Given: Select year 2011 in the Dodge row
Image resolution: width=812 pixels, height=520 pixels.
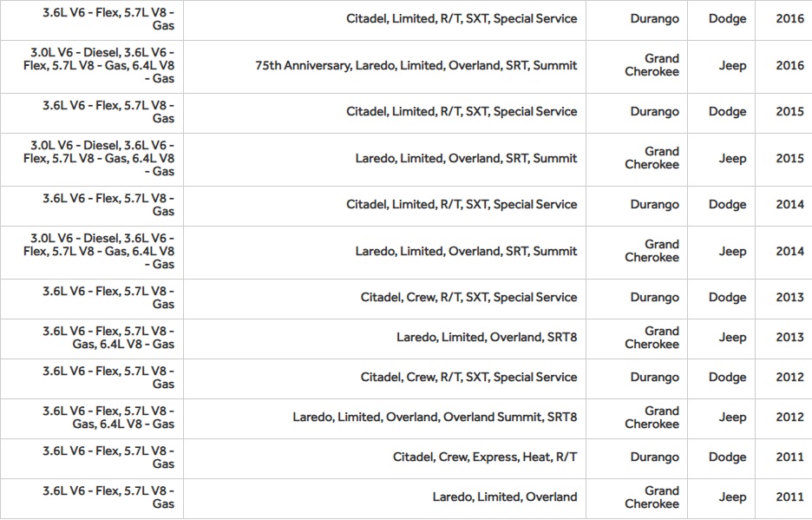Looking at the screenshot, I should tap(789, 457).
